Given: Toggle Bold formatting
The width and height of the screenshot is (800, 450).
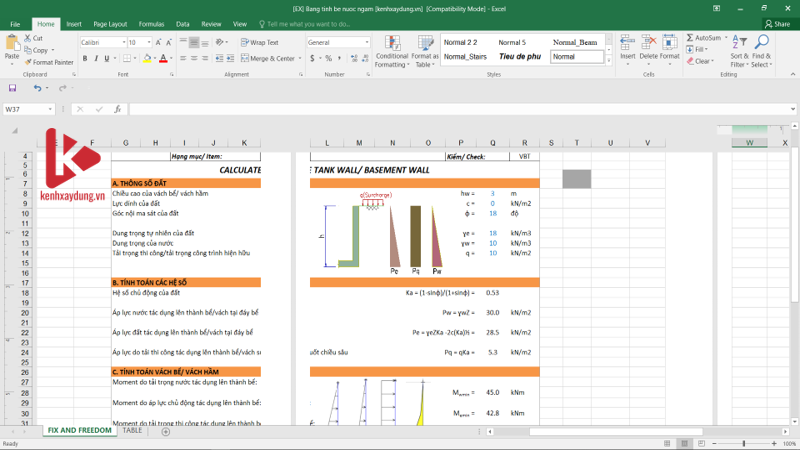Looking at the screenshot, I should pos(85,59).
